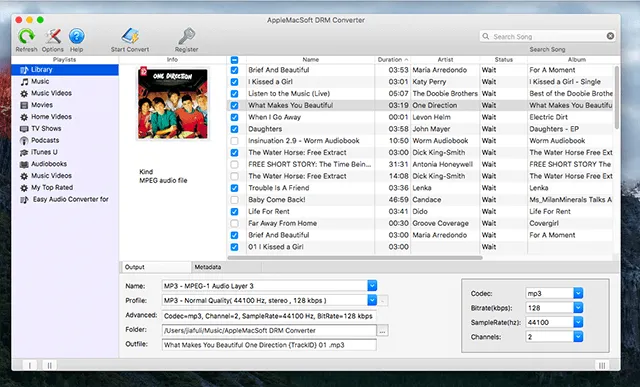Clear the Search Song field
Viewport: 640px width, 387px height.
tap(610, 36)
